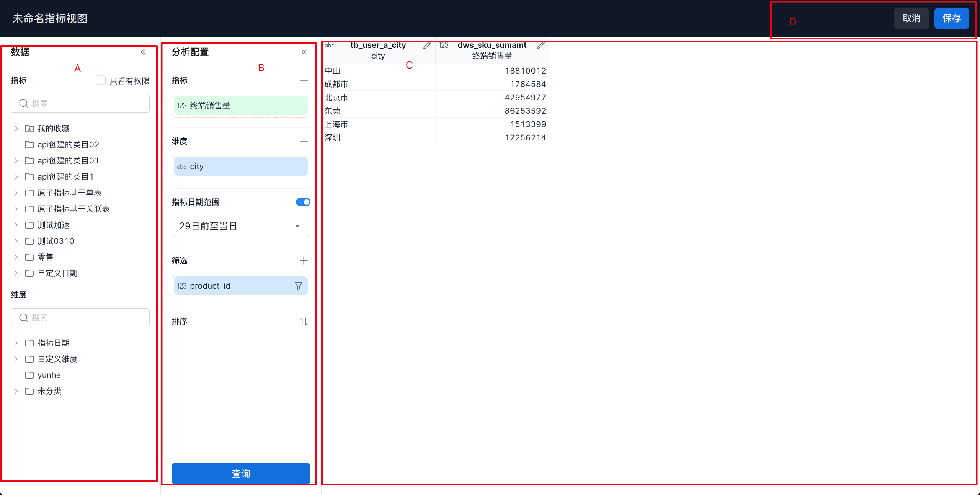The image size is (980, 495).
Task: Edit the dws_sku_sumamt column header pencil
Action: point(541,46)
